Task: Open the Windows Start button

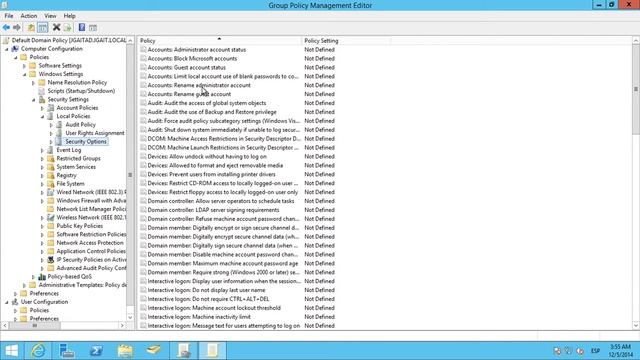Action: 11,351
